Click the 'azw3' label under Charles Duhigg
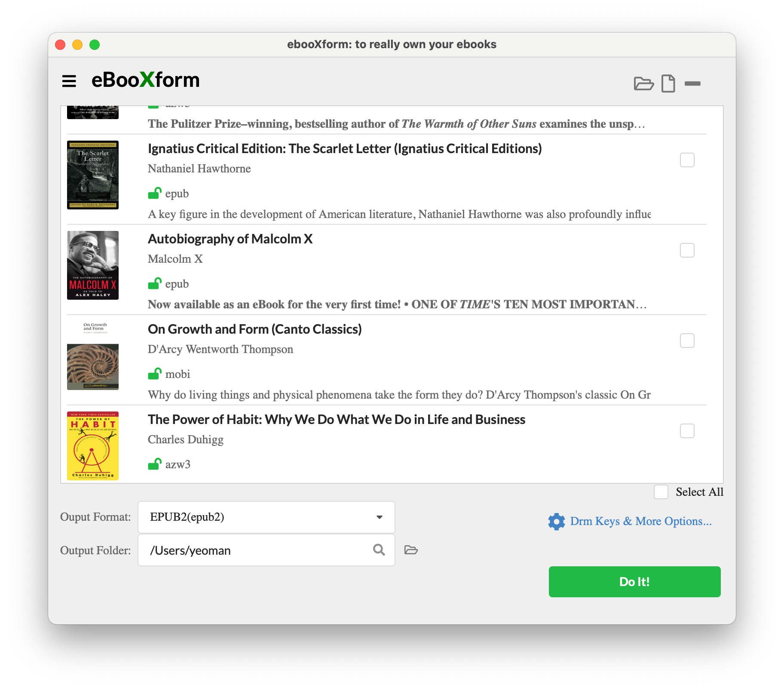 [178, 464]
